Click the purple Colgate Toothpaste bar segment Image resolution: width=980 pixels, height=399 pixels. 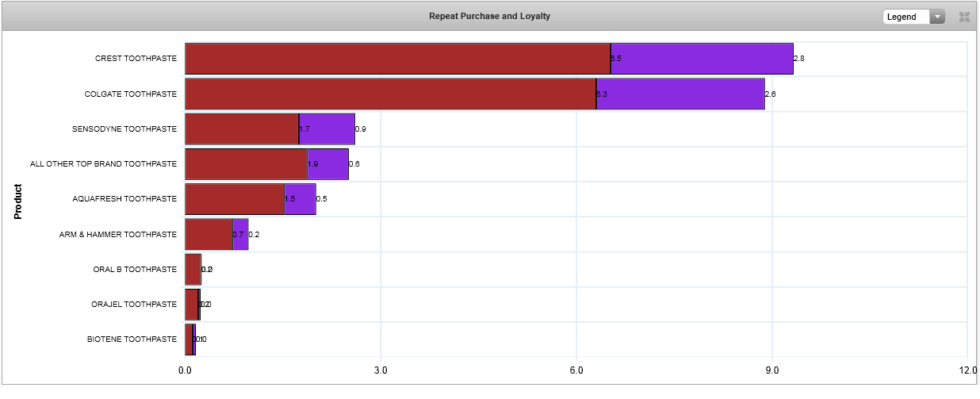(680, 94)
